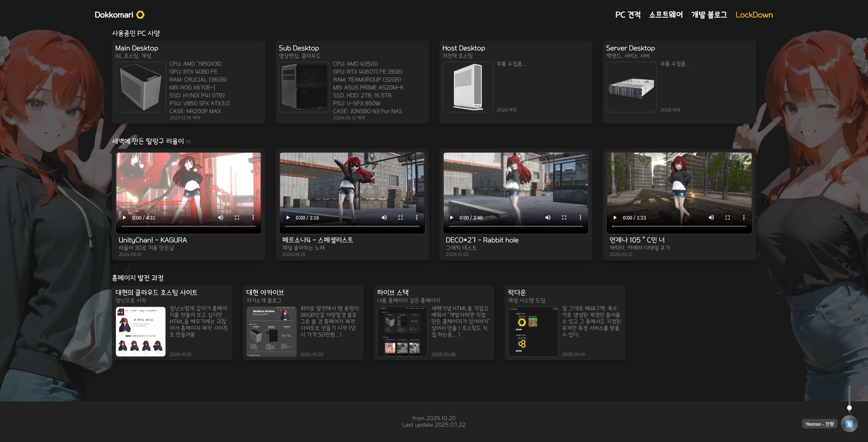Play the 언제나 105°C인 너 video

[615, 217]
